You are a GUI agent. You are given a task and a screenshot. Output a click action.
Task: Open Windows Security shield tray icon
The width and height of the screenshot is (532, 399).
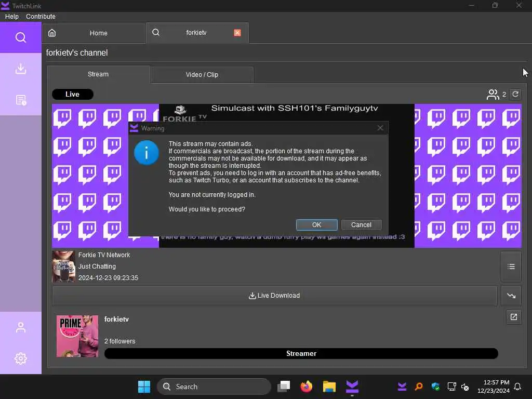coord(435,387)
